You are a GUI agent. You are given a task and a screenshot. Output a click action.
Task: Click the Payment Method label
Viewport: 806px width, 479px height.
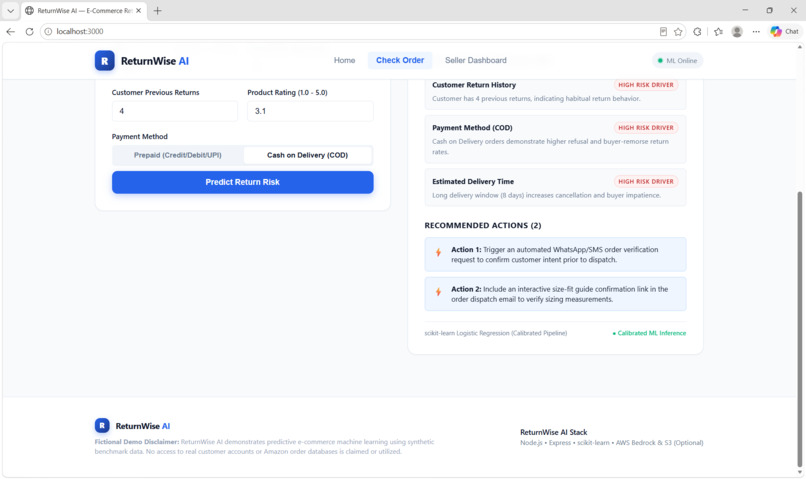(x=139, y=137)
